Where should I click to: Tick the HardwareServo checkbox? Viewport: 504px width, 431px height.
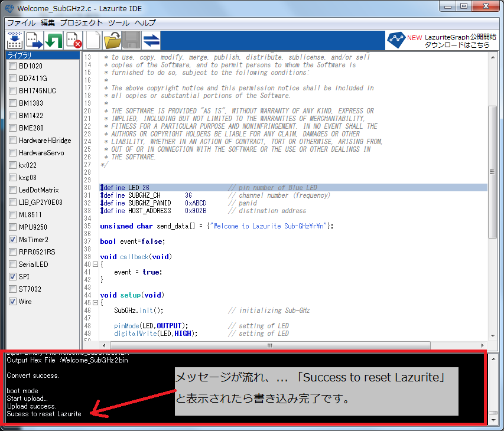click(x=12, y=152)
